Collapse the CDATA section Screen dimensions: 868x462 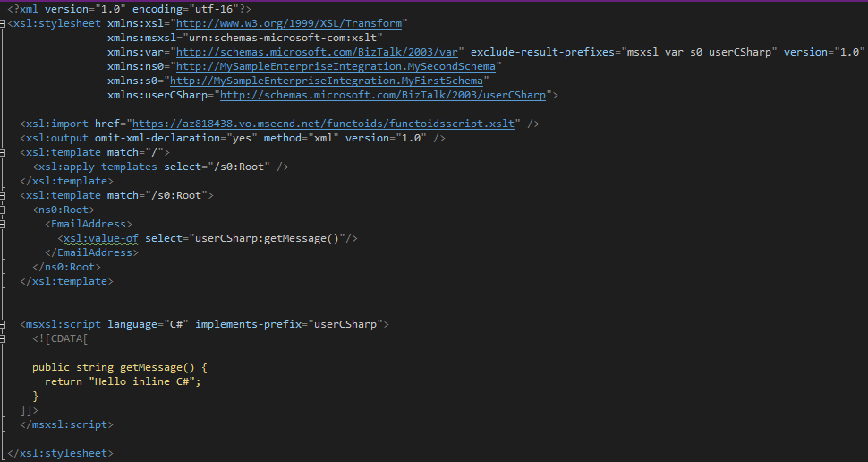pos(4,338)
